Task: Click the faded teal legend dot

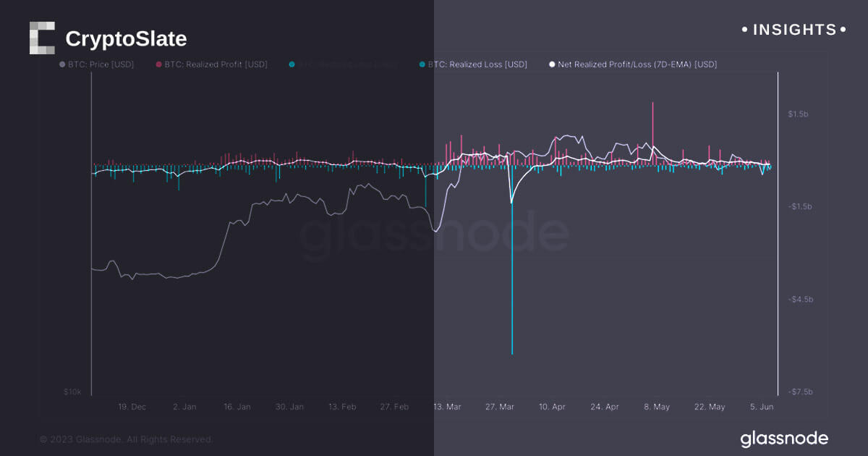Action: 292,65
